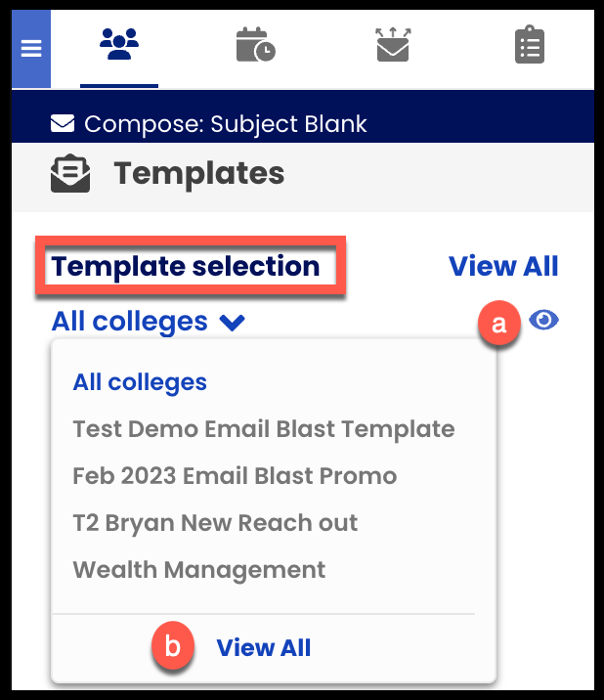This screenshot has height=700, width=604.
Task: Click the Templates mail icon
Action: coord(70,175)
